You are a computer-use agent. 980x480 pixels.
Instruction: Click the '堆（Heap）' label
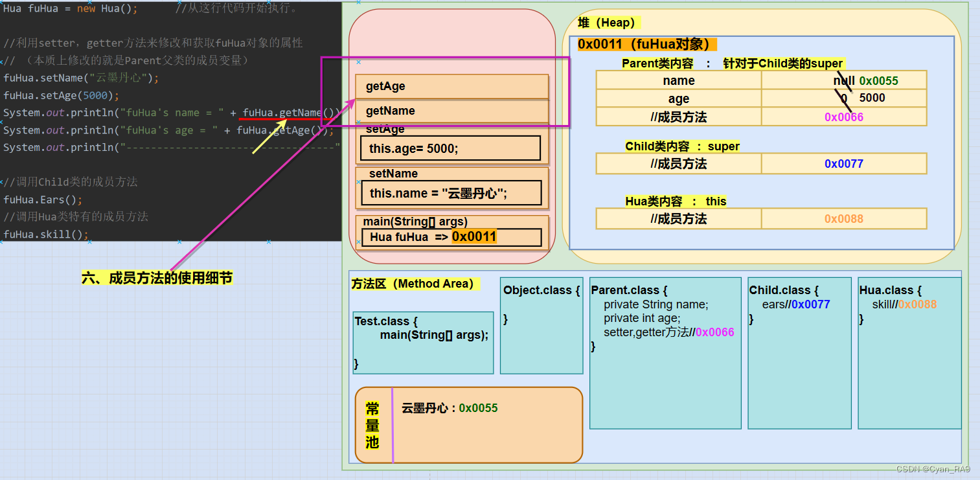click(x=608, y=23)
